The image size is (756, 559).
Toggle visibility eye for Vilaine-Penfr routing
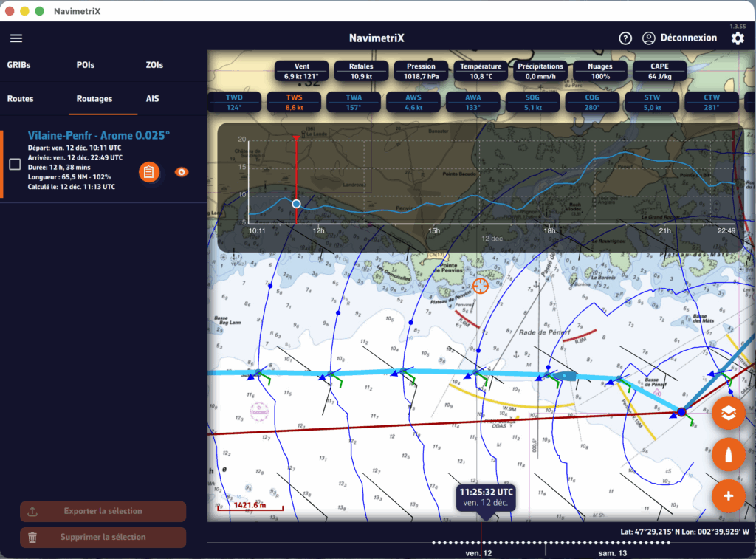tap(181, 172)
